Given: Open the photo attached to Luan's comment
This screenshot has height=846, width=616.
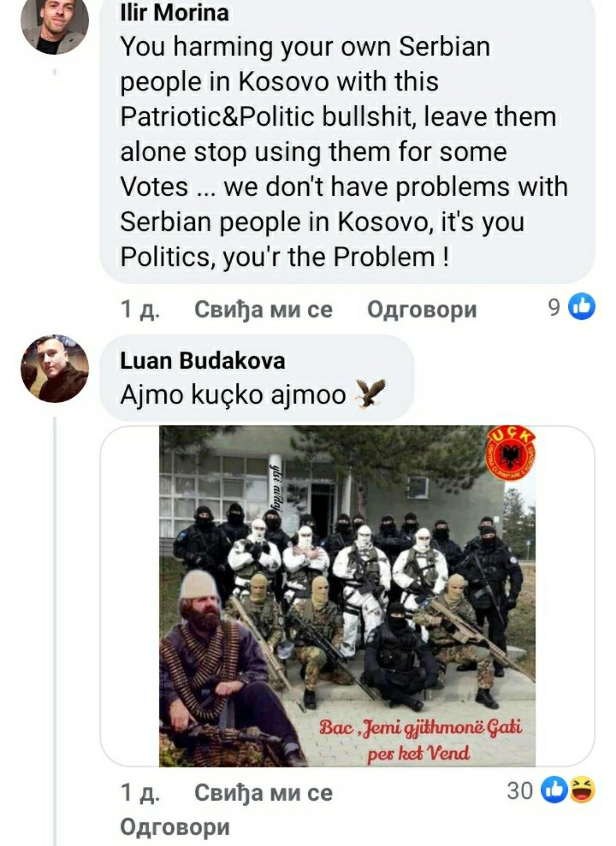Looking at the screenshot, I should tap(347, 596).
